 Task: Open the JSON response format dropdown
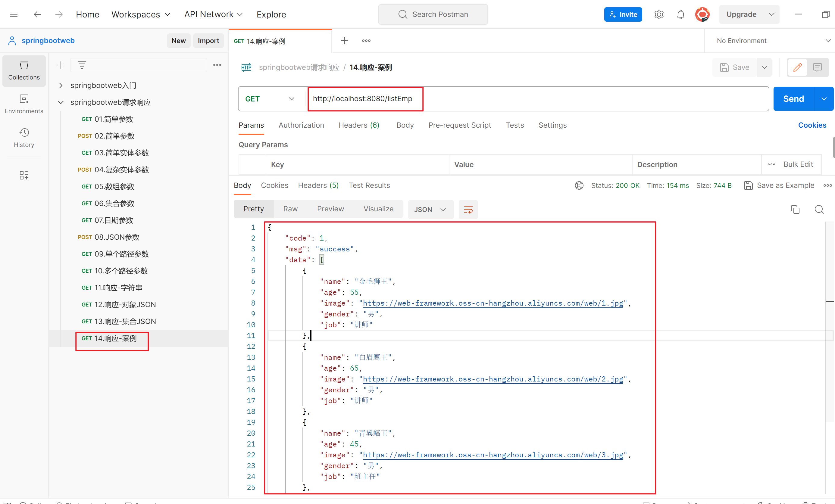(x=431, y=209)
